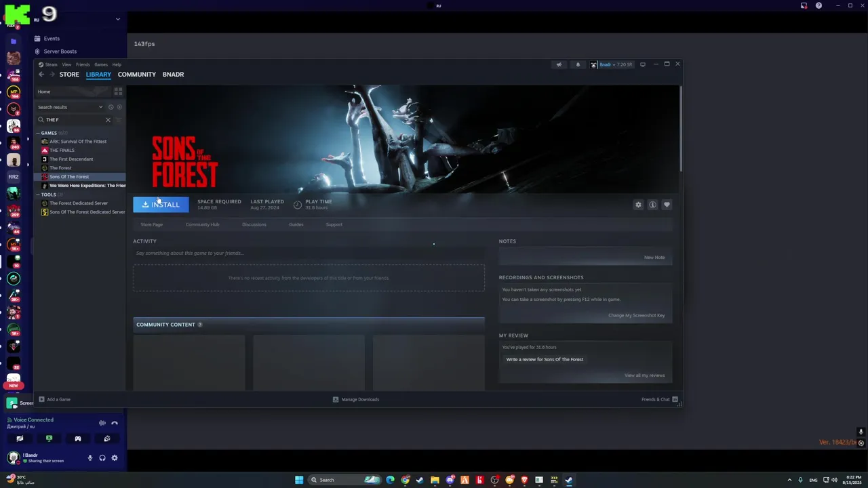Viewport: 868px width, 488px height.
Task: Go forward with the Steam forward arrow
Action: click(52, 75)
